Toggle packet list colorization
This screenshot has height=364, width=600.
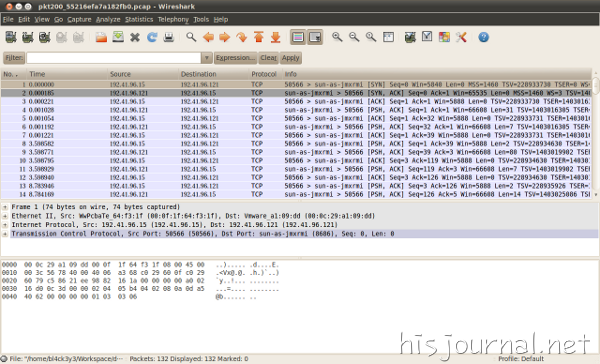(298, 37)
